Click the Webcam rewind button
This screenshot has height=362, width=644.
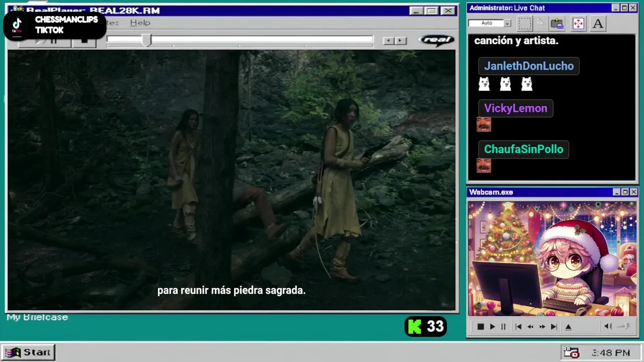(x=530, y=327)
